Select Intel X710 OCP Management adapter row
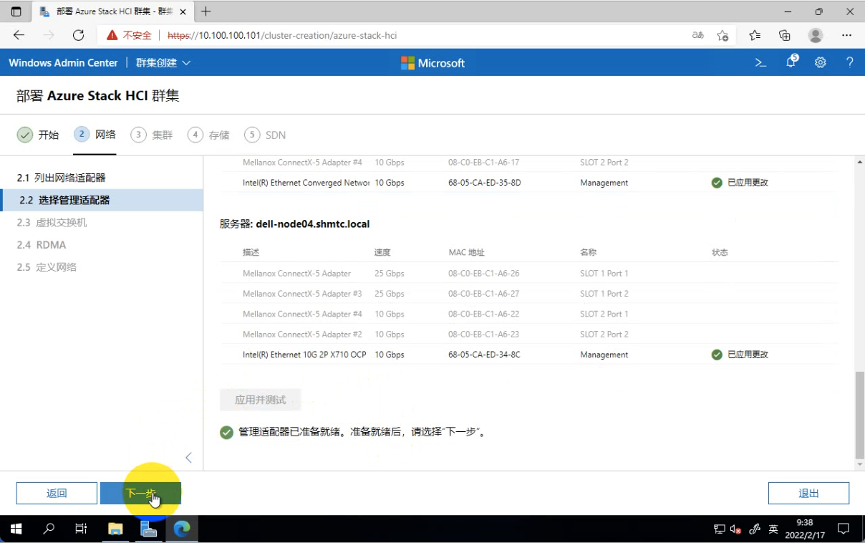The image size is (866, 543). coord(529,355)
